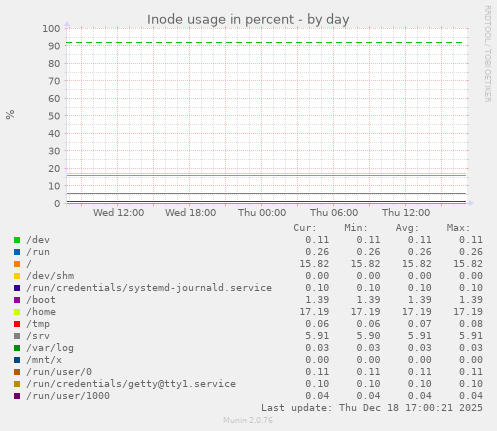
Task: Select the '/var/log' legend label
Action: click(50, 348)
